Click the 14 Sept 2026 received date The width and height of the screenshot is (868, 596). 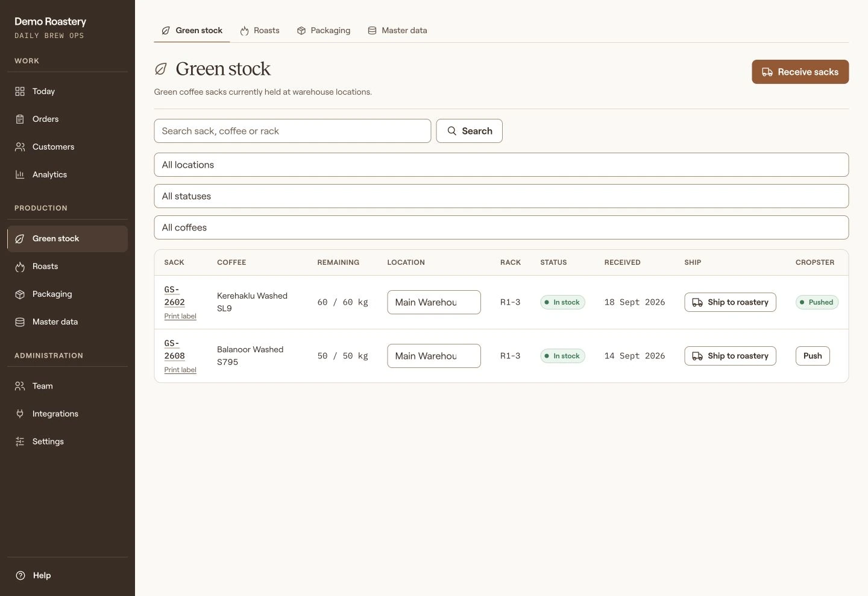pyautogui.click(x=635, y=356)
